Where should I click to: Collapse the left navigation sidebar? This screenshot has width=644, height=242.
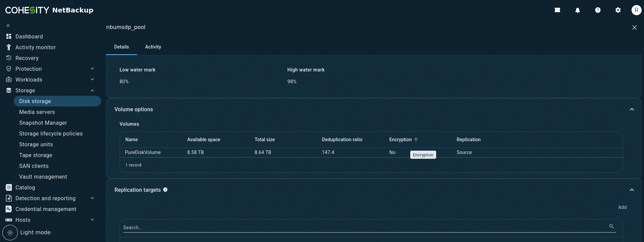[8, 26]
